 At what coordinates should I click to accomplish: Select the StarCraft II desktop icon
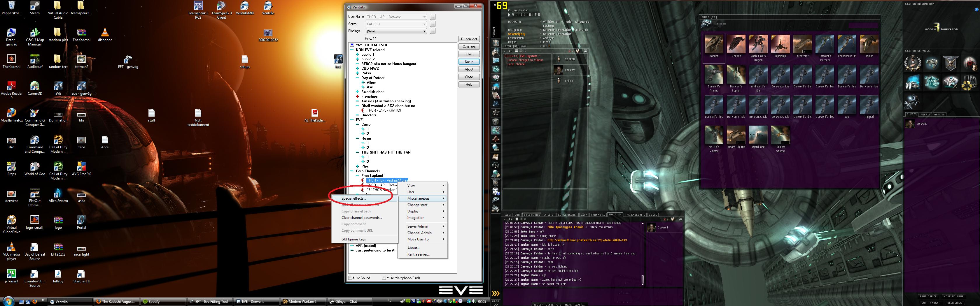[x=81, y=276]
